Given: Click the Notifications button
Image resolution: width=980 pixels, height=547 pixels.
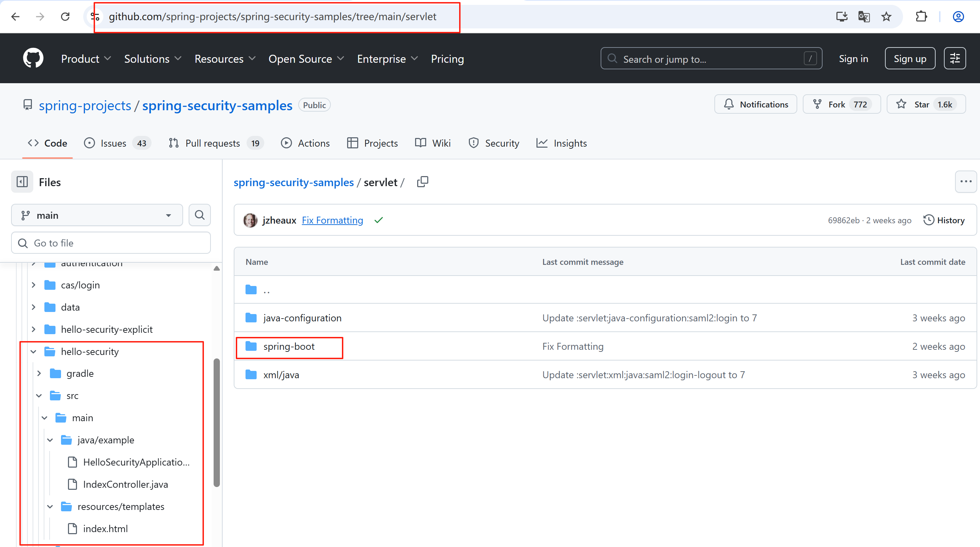Looking at the screenshot, I should coord(756,104).
